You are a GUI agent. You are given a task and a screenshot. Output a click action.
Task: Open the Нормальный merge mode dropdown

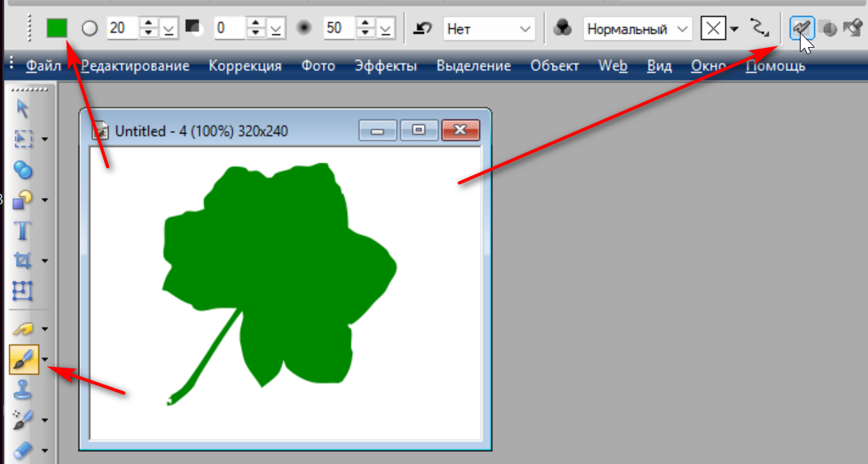pyautogui.click(x=682, y=28)
